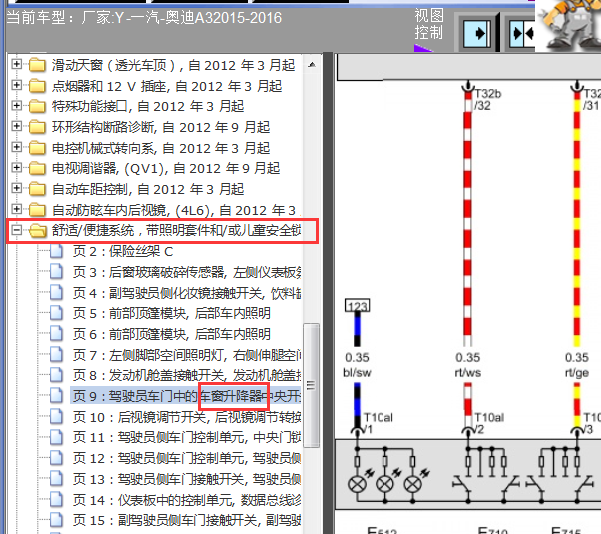This screenshot has width=601, height=534.
Task: Click the page icon for 页 12
Action: [x=56, y=458]
